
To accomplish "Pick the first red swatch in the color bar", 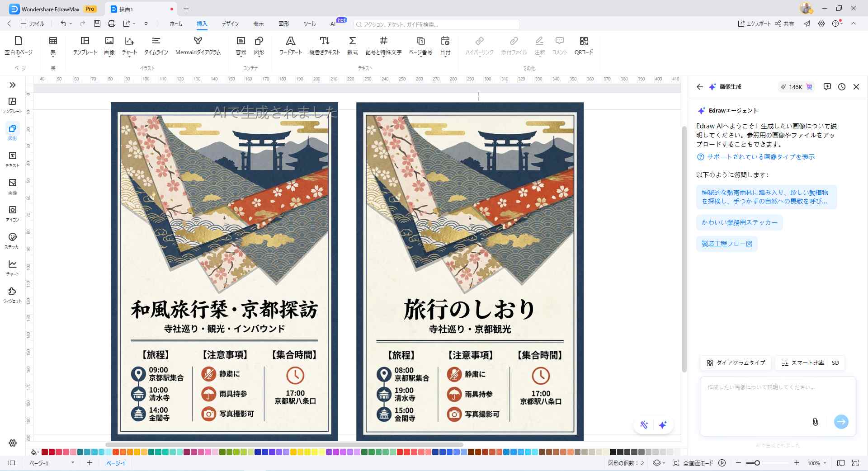I will [44, 452].
